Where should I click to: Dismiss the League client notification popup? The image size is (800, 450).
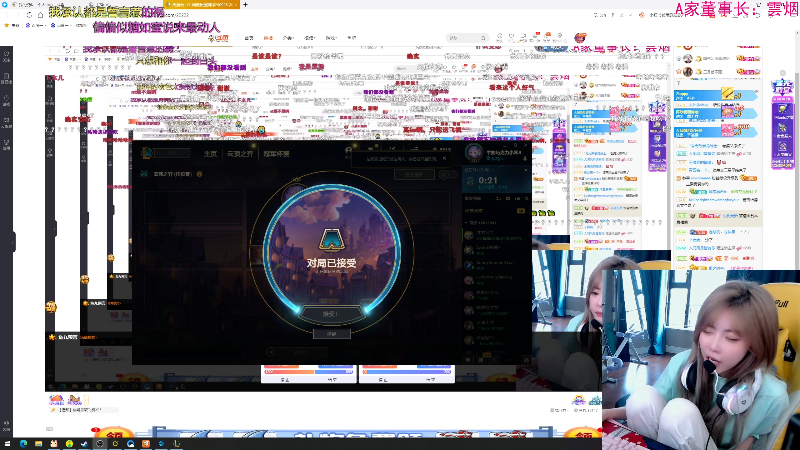pos(444,159)
